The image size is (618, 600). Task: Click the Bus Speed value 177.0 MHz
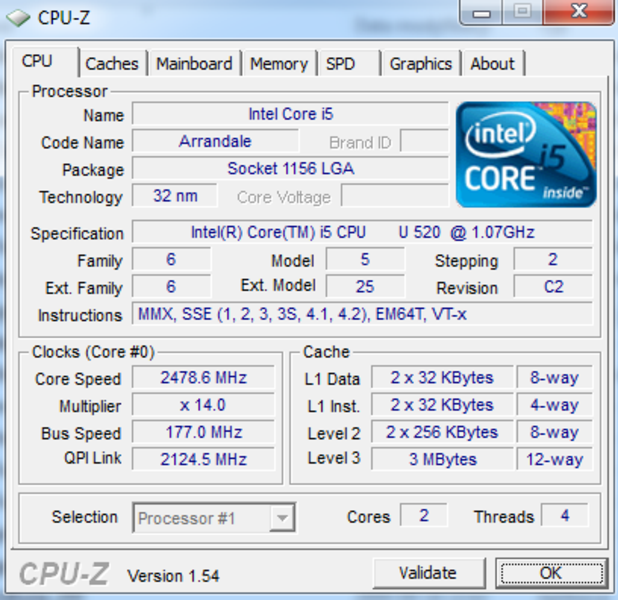point(203,432)
